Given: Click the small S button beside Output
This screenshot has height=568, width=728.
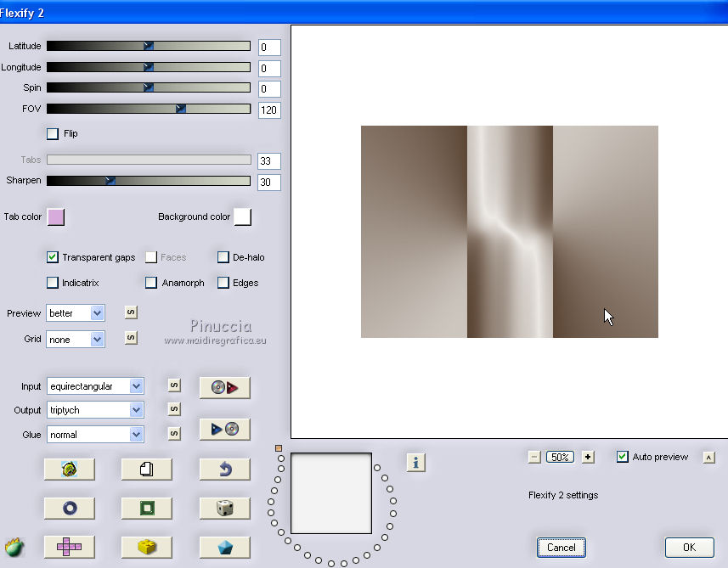Looking at the screenshot, I should click(x=174, y=409).
